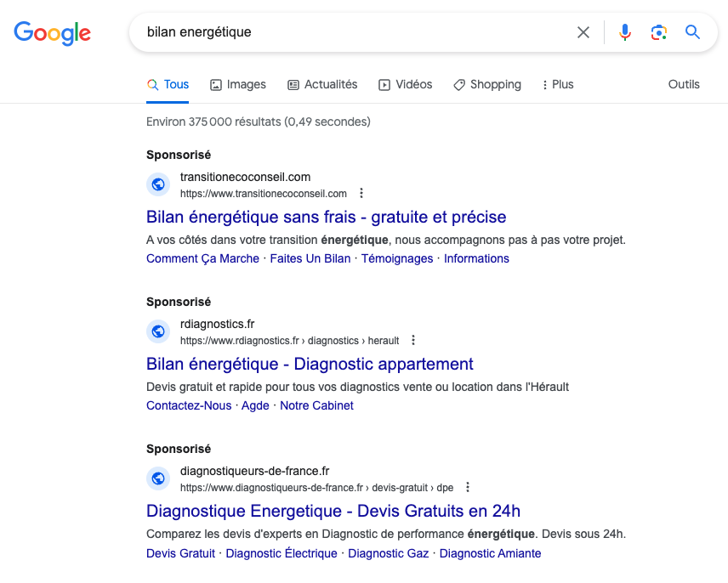Open three-dot menu for transitionecoconseil.com ad

[361, 193]
